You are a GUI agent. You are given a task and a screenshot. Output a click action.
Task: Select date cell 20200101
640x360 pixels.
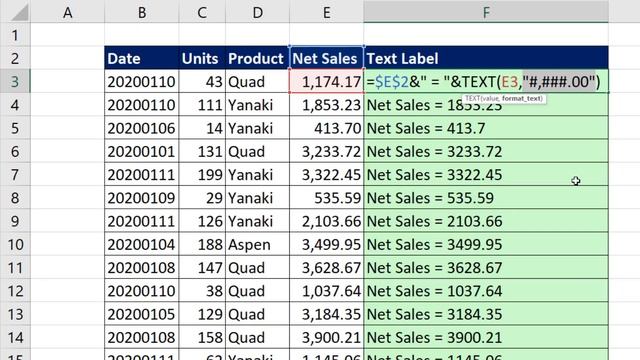[x=142, y=151]
